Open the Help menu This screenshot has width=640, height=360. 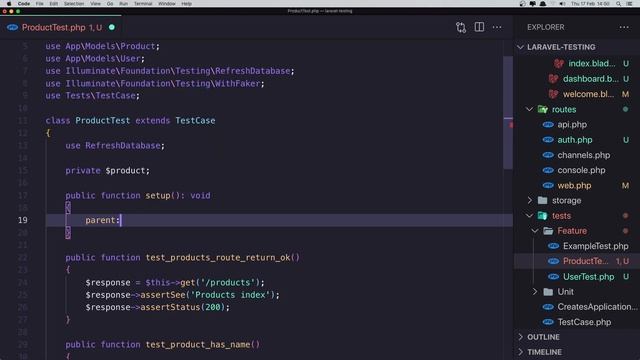pyautogui.click(x=187, y=4)
